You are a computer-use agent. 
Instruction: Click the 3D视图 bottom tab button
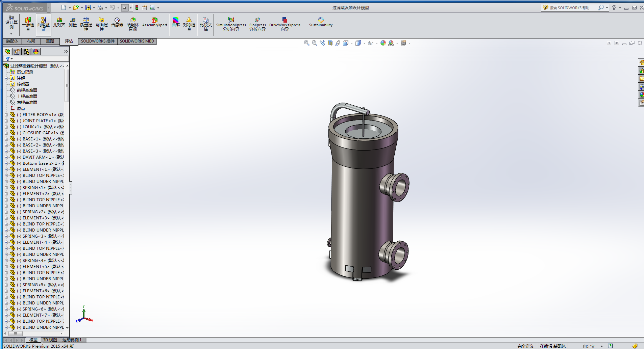tap(50, 340)
